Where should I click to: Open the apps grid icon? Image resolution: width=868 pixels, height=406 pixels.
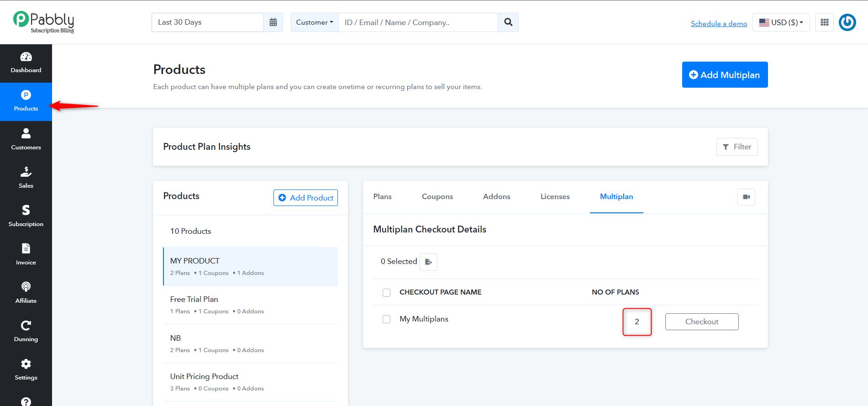(x=824, y=22)
